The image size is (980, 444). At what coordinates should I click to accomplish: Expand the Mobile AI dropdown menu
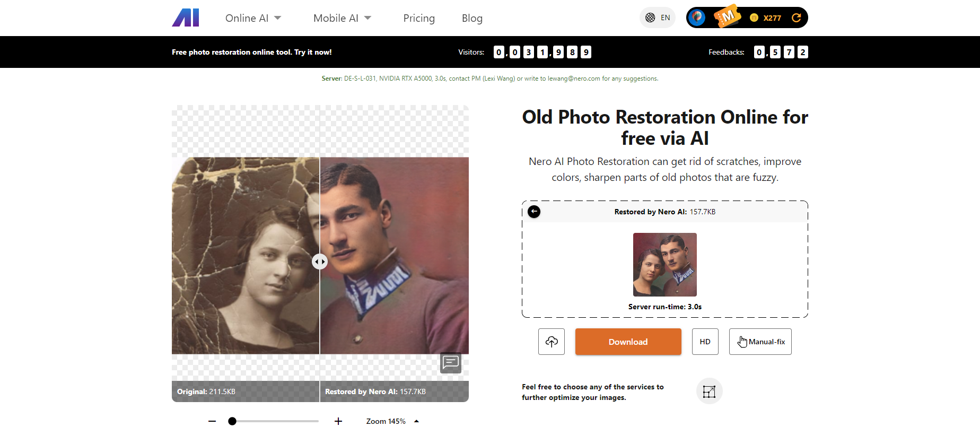click(342, 18)
